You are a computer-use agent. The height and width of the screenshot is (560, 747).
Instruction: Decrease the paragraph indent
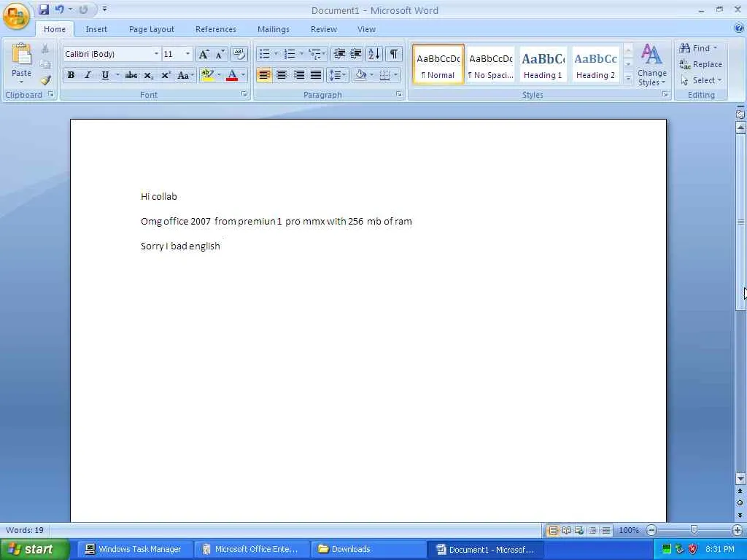[339, 54]
